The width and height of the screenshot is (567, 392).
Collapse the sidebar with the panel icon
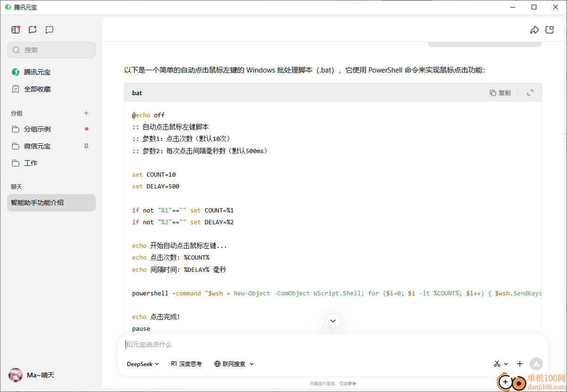click(x=16, y=30)
